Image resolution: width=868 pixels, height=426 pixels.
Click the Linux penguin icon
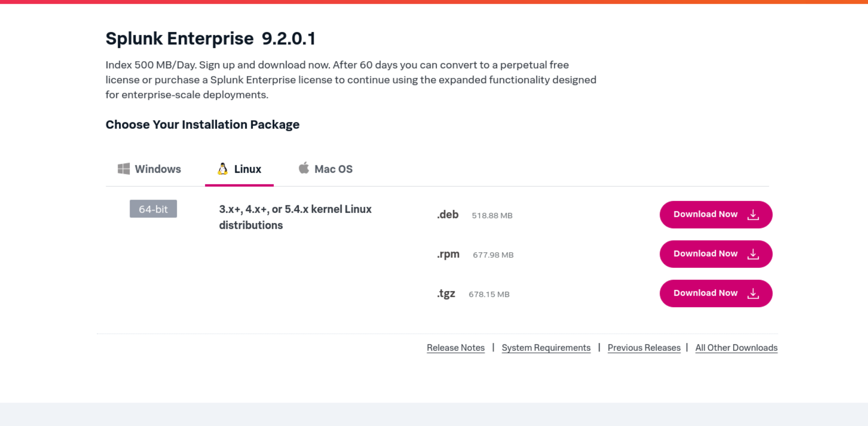coord(223,169)
